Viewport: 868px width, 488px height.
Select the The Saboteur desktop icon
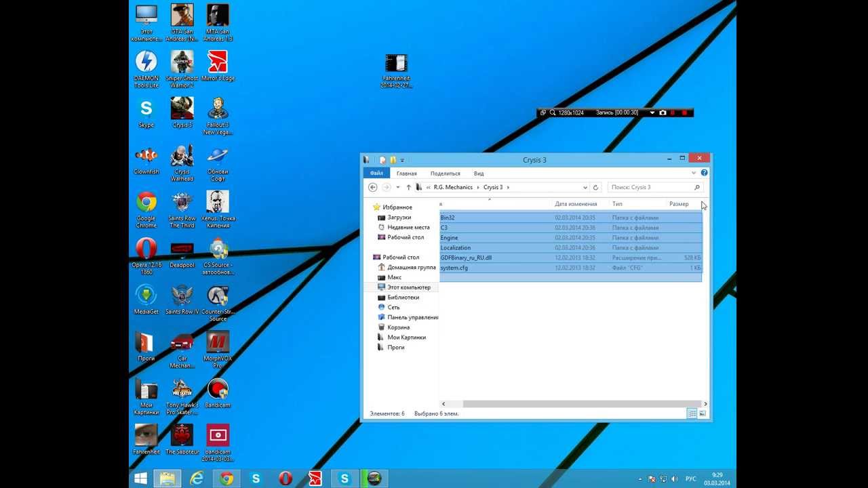pos(182,439)
